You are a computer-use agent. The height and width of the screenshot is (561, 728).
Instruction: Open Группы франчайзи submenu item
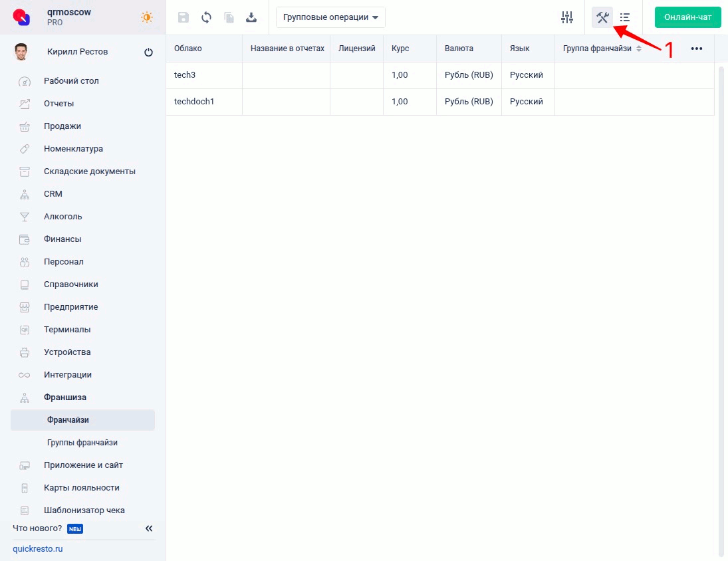tap(82, 442)
